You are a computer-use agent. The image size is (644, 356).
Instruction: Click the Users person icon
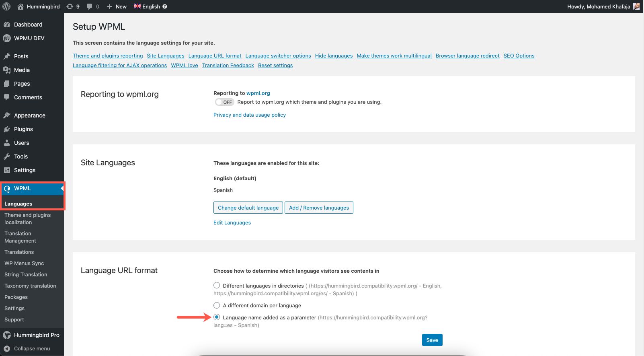click(7, 143)
